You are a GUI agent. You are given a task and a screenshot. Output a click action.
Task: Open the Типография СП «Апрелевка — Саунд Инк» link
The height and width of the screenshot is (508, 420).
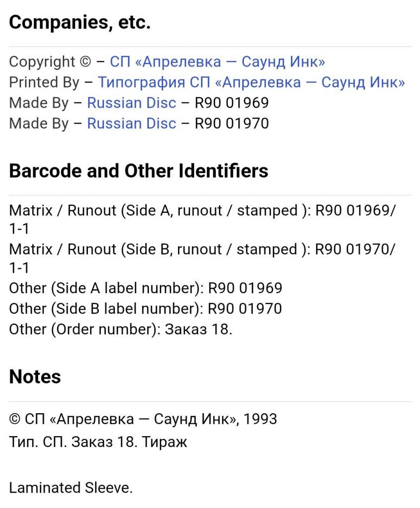click(251, 82)
